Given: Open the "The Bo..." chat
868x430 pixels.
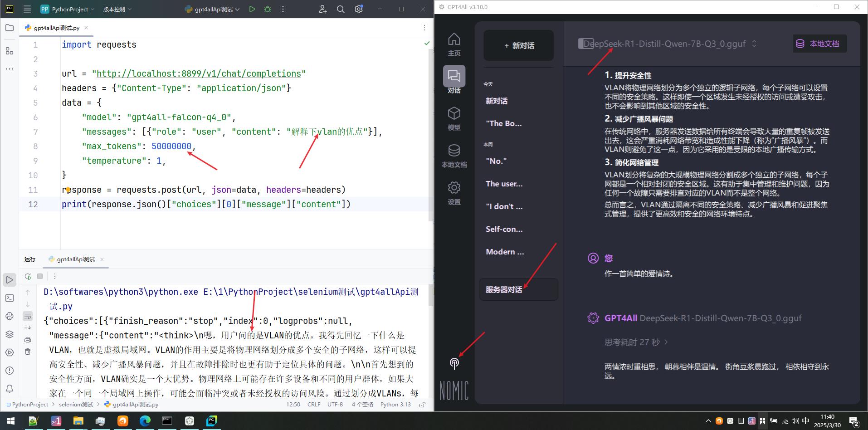Looking at the screenshot, I should (x=519, y=123).
